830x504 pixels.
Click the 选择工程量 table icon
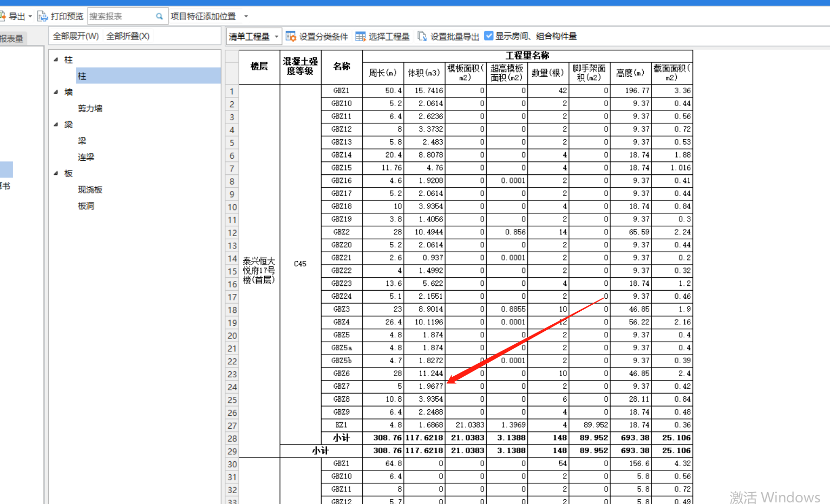[361, 36]
